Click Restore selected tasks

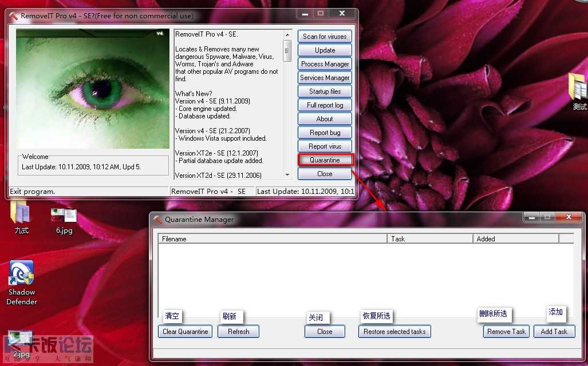click(x=394, y=332)
